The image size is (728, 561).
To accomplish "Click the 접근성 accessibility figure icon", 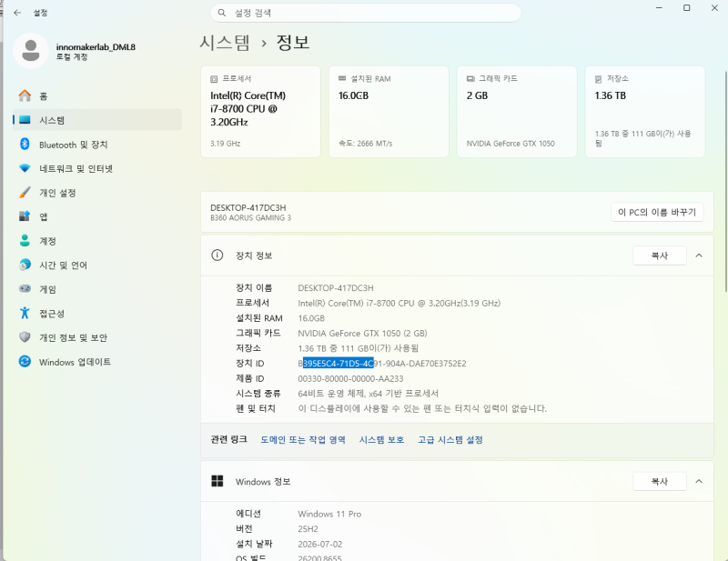I will (25, 313).
